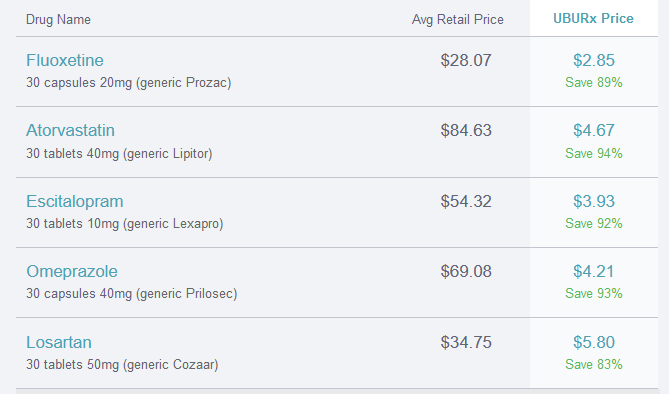The width and height of the screenshot is (669, 394).
Task: Click the UBURx Price column header
Action: (x=593, y=18)
